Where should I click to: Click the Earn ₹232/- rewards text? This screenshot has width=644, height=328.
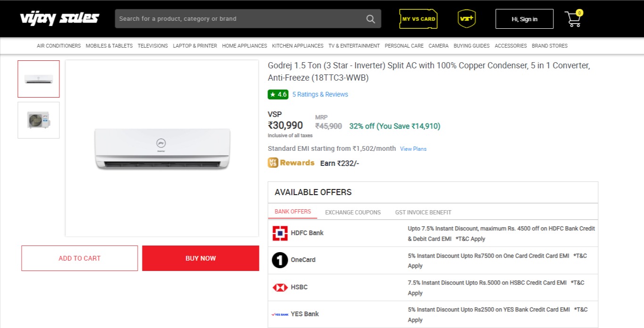(340, 163)
